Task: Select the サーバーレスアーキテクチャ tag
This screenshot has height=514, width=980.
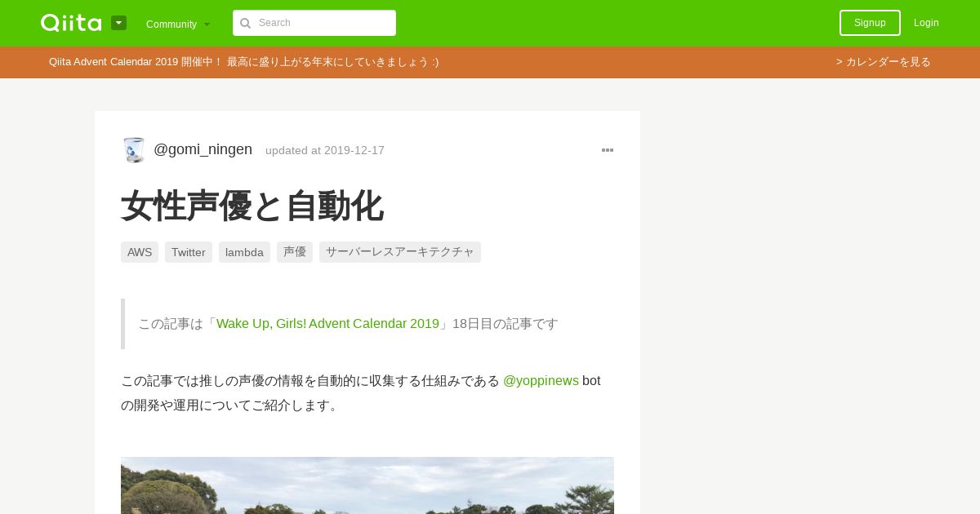Action: point(400,252)
